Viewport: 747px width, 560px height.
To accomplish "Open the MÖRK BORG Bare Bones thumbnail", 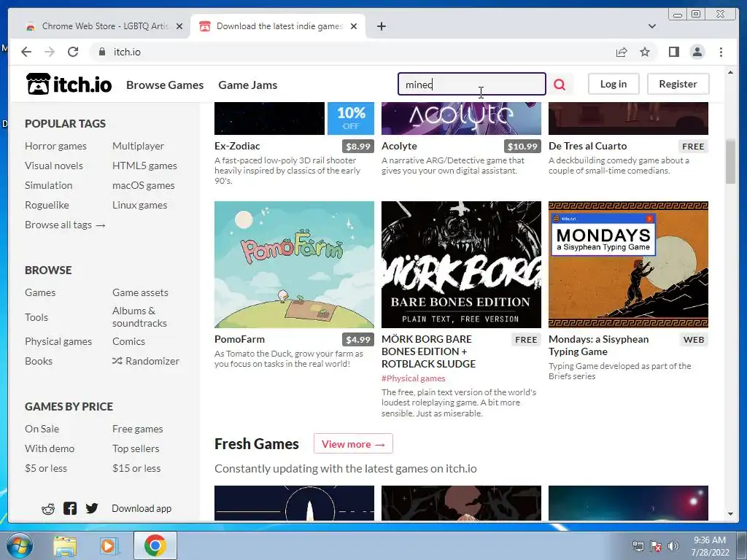I will pyautogui.click(x=461, y=264).
